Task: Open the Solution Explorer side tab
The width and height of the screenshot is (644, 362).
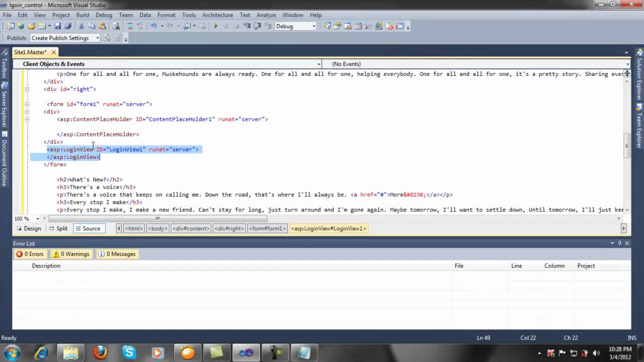Action: point(639,75)
